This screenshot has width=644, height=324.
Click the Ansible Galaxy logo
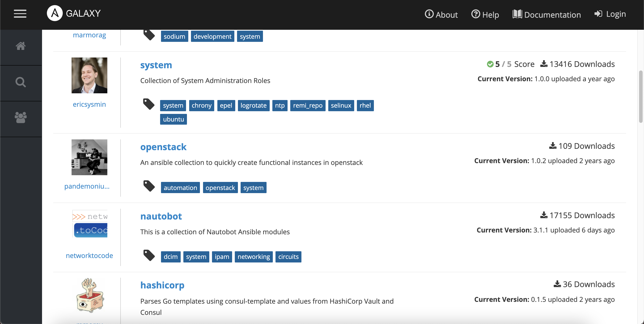click(x=55, y=13)
